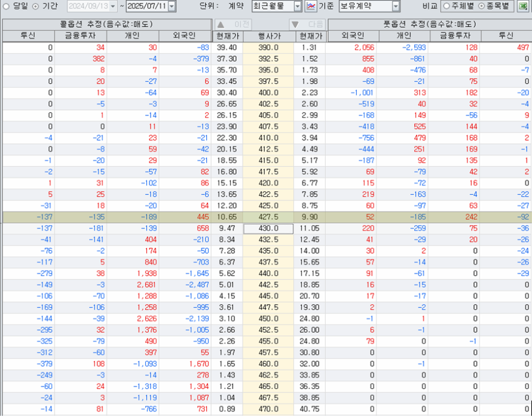Viewport: 532px width, 417px height.
Task: Open the start date 2024/09/13 picker
Action: pyautogui.click(x=113, y=7)
